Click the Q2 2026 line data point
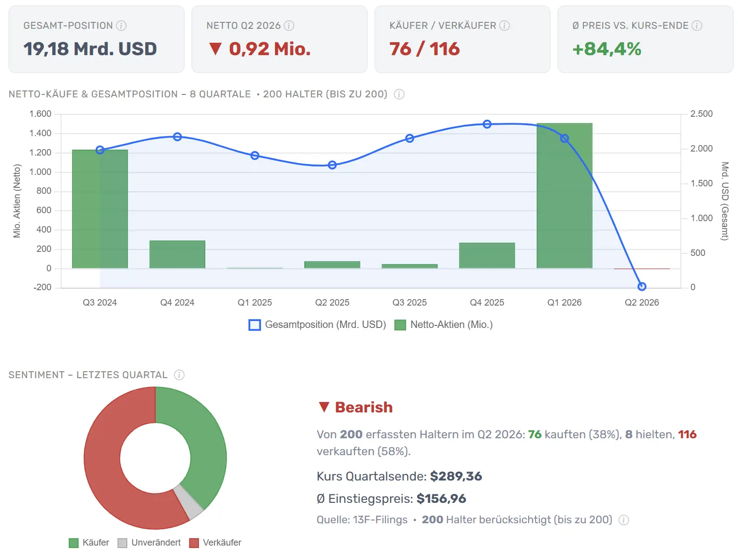738x560 pixels. pos(642,287)
